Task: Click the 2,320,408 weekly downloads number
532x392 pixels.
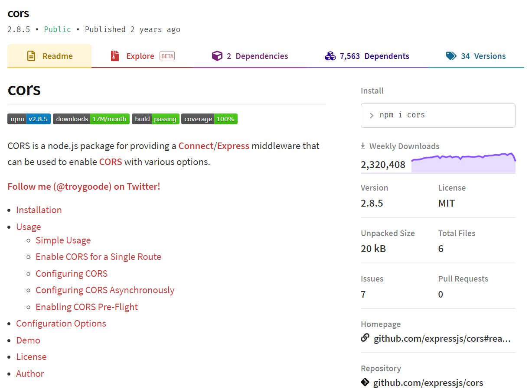Action: click(x=383, y=165)
